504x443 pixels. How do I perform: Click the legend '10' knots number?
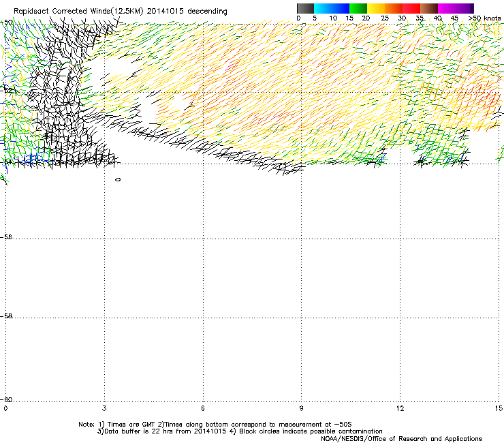(x=333, y=18)
